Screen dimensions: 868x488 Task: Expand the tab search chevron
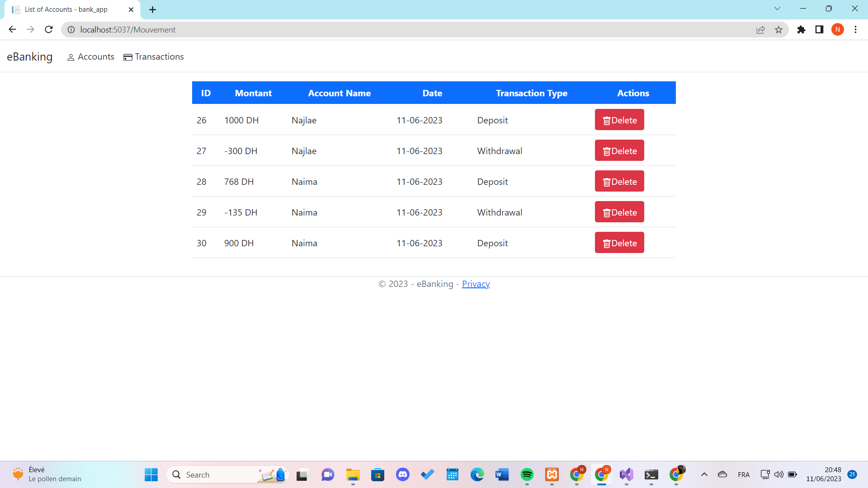(777, 9)
